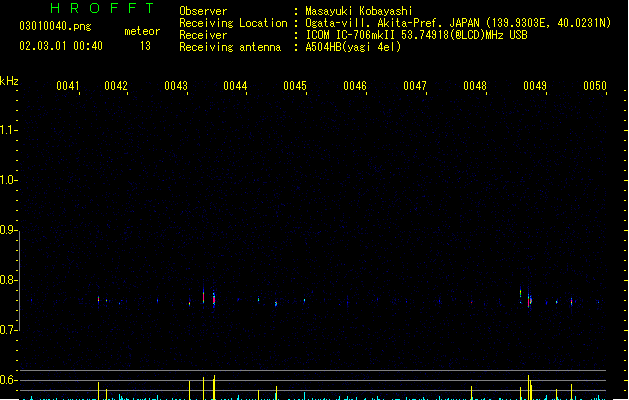Screen dimensions: 629x400
Task: Click the A504HB(yagi 4el) antenna text
Action: tap(353, 47)
